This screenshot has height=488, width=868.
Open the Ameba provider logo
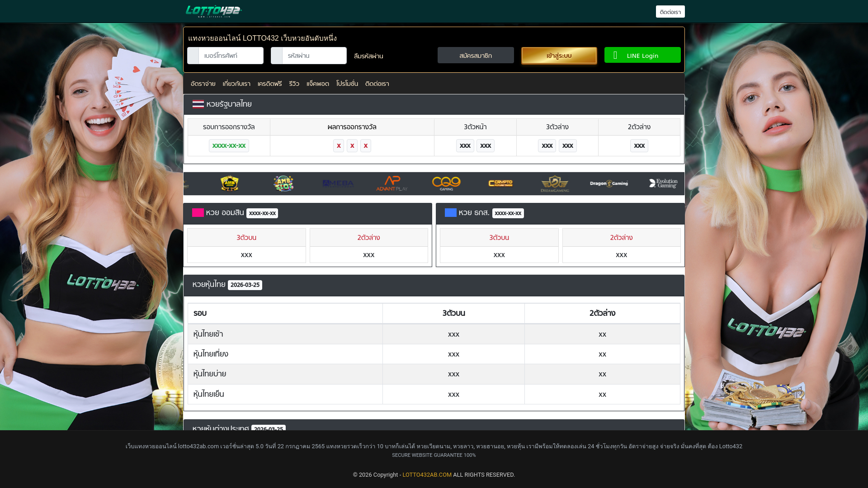(x=338, y=183)
